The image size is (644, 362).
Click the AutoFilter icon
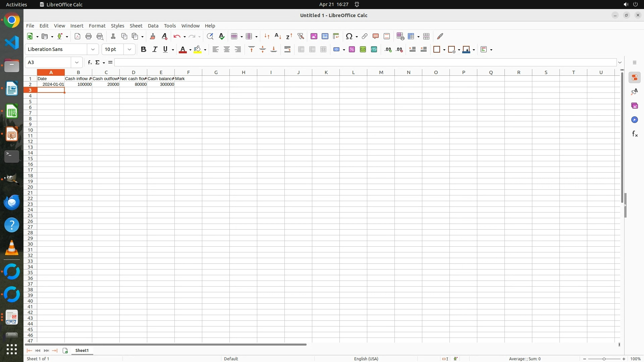(x=301, y=36)
